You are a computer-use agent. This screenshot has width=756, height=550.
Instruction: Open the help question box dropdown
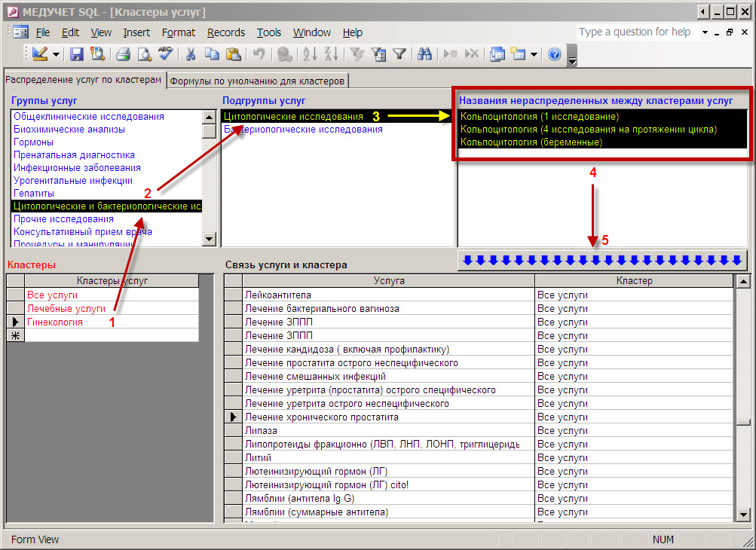705,32
